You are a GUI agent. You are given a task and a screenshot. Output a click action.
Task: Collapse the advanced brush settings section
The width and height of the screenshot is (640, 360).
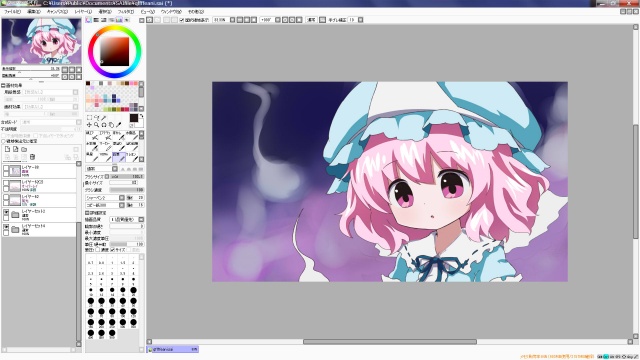(87, 213)
